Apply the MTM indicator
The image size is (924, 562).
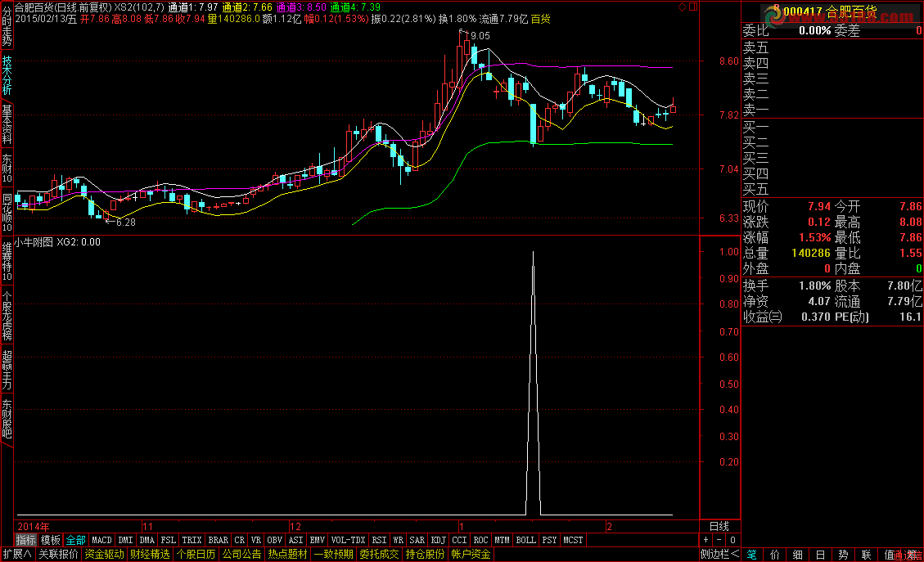(x=502, y=540)
